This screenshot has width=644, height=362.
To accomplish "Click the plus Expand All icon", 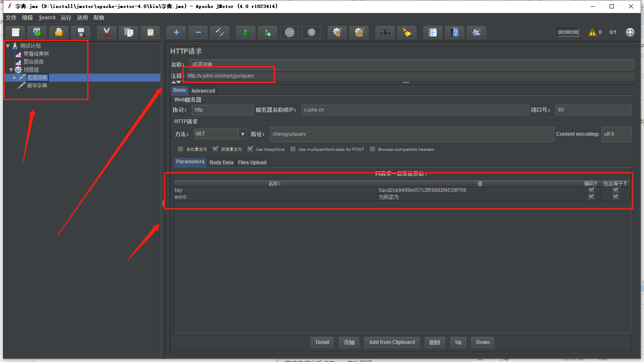I will click(x=177, y=32).
